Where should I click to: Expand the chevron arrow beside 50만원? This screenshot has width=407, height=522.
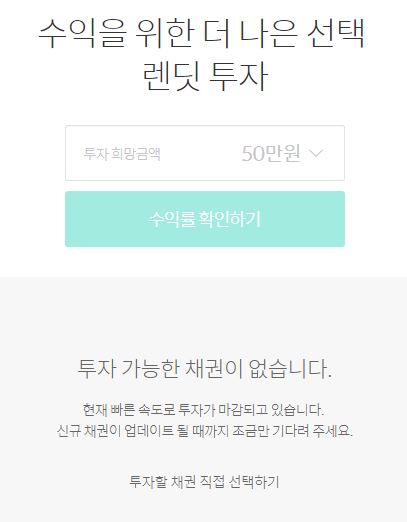[316, 154]
